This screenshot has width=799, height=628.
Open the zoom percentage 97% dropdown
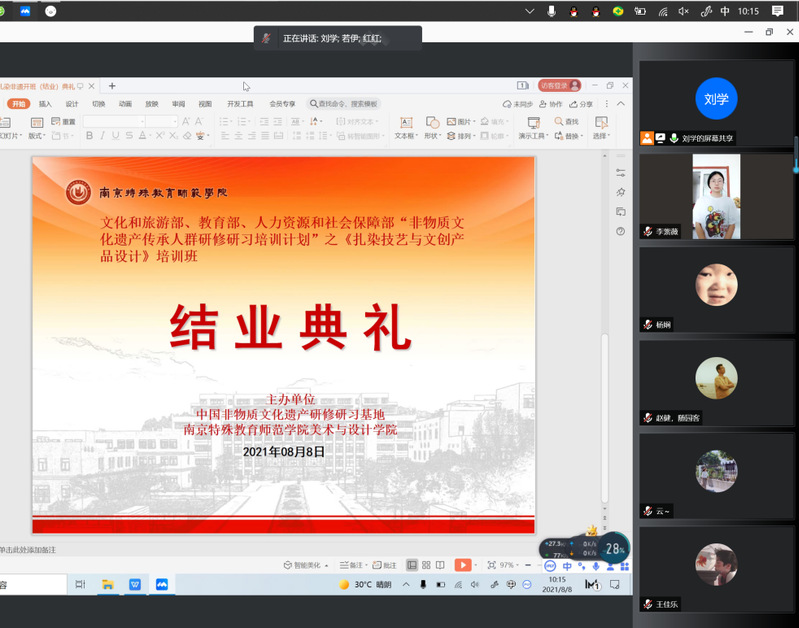pos(509,565)
